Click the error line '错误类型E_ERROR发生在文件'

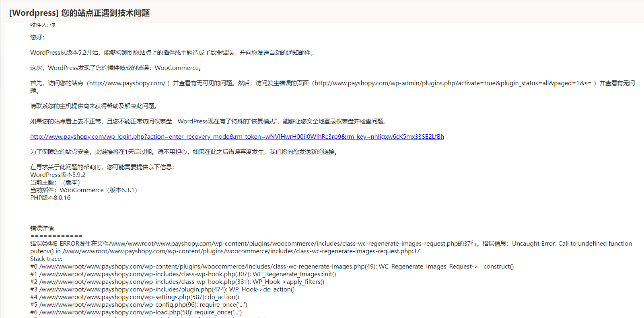point(331,244)
